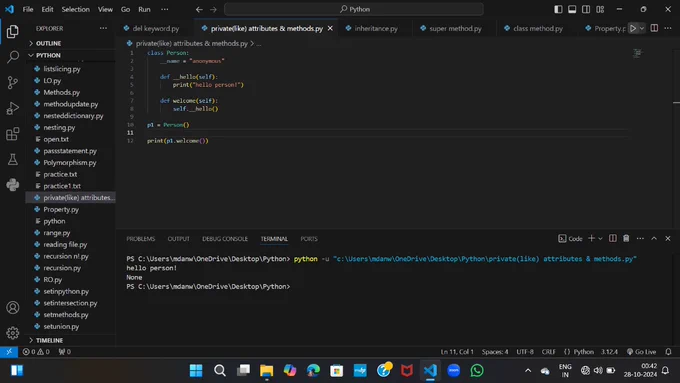Screen dimensions: 680x383
Task: Open the Run menu
Action: point(144,9)
